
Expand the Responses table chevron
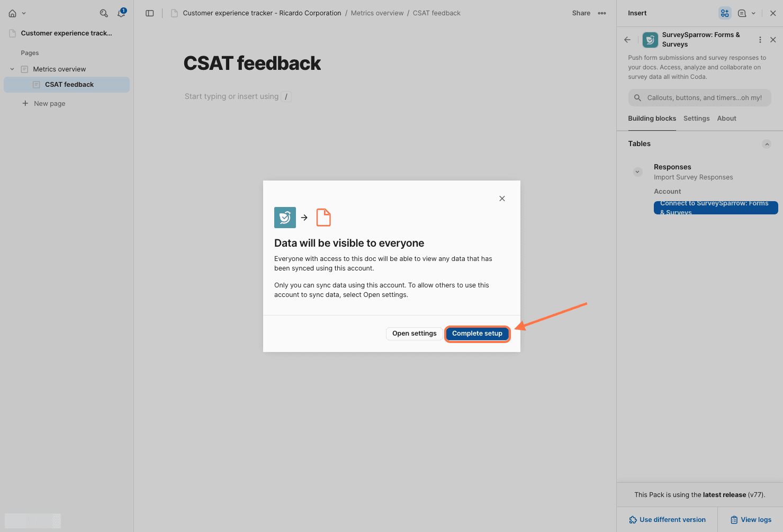tap(637, 172)
